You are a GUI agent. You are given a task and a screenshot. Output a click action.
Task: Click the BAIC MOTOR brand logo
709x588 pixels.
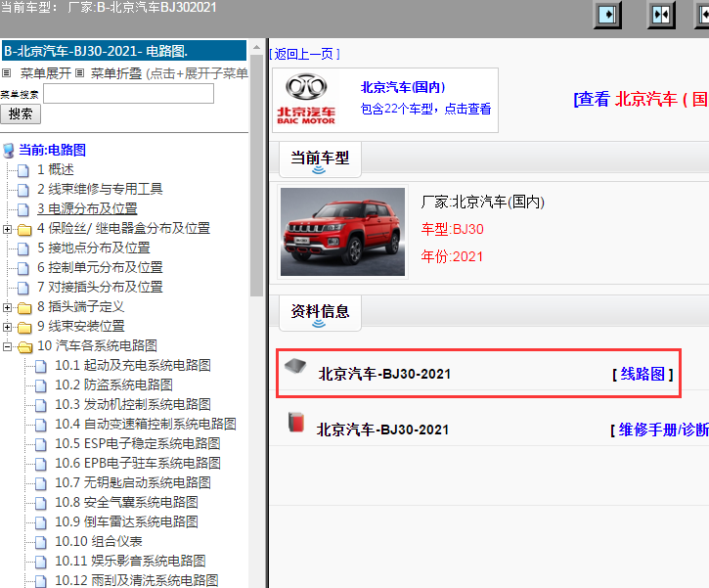tap(306, 100)
